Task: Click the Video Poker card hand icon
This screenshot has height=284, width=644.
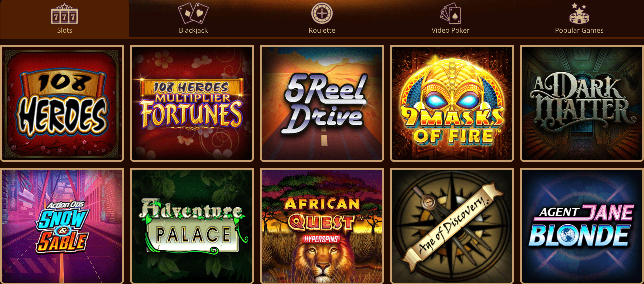Action: pyautogui.click(x=450, y=13)
